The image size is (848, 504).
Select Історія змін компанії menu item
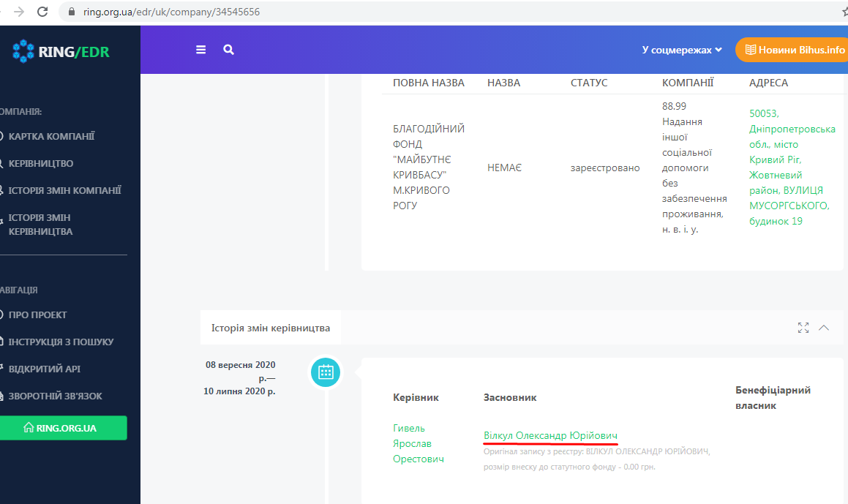64,190
